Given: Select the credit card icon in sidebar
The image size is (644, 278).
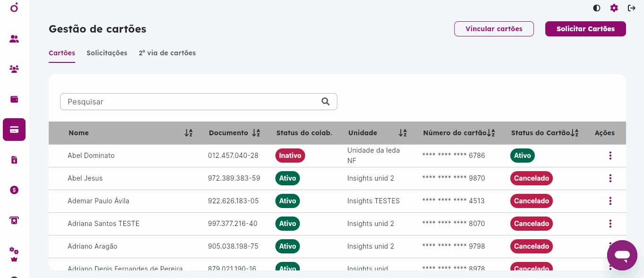Looking at the screenshot, I should pyautogui.click(x=14, y=130).
